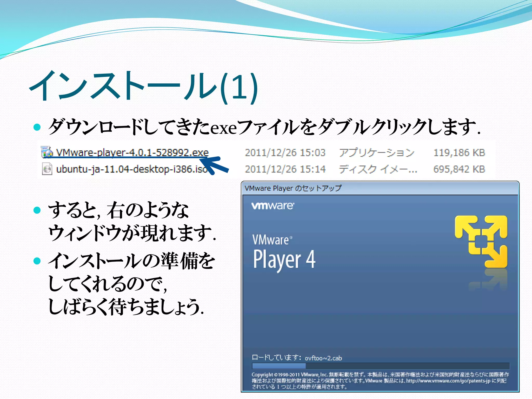Click the VMware-player exe file icon
This screenshot has height=399, width=532.
(47, 152)
